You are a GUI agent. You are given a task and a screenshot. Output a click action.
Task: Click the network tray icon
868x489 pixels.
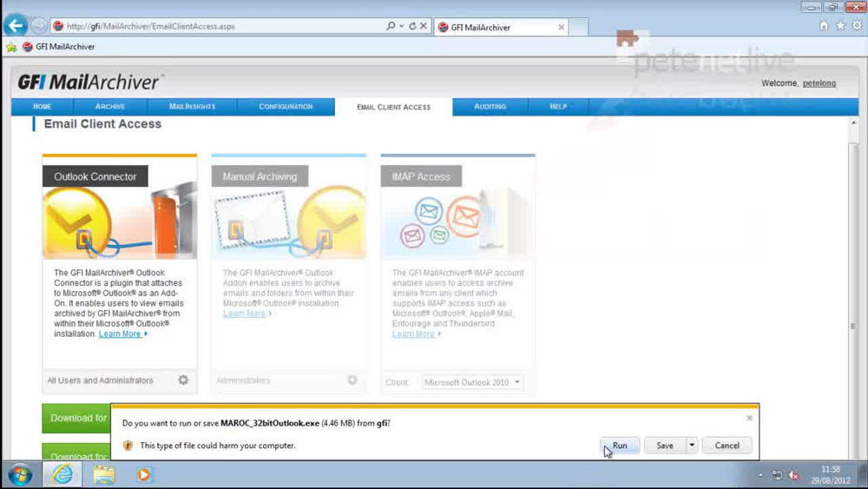click(x=777, y=475)
